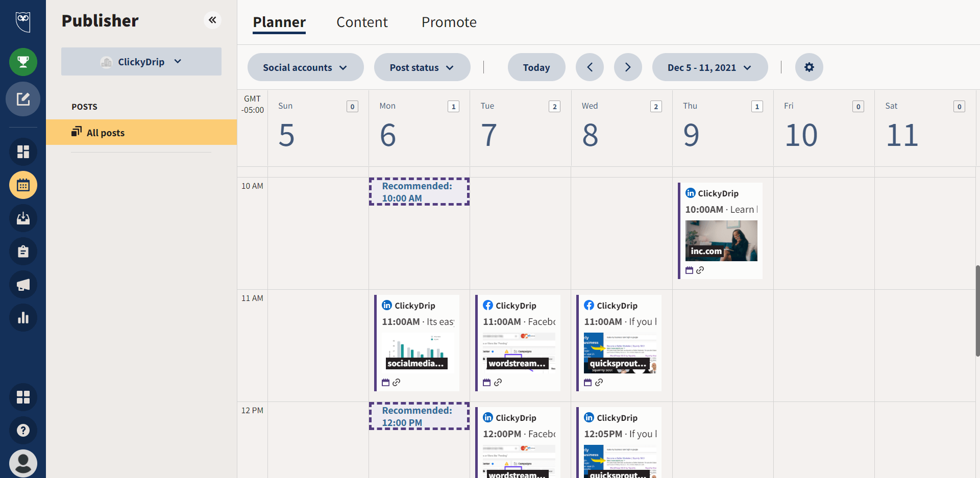
Task: Expand the ClickyDrip organization dropdown
Action: pos(141,62)
